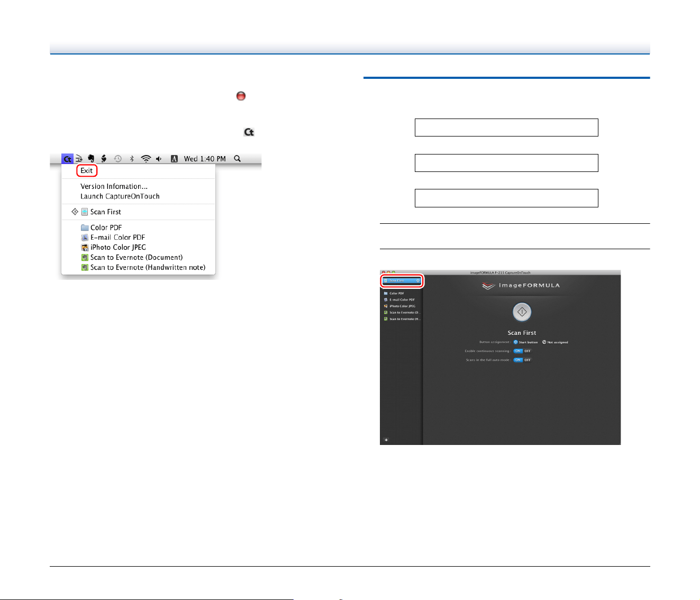Click the volume speaker icon
Screen dimensions: 700x600
(159, 159)
